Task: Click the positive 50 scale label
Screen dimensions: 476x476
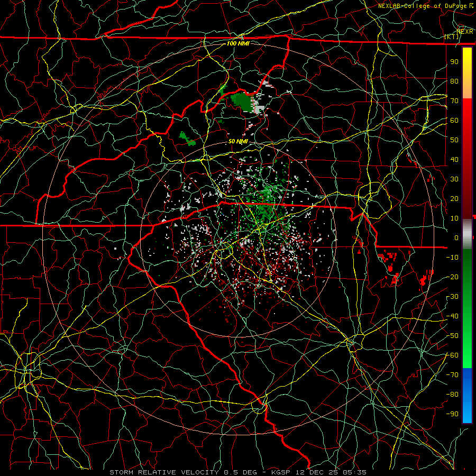Action: (x=454, y=140)
